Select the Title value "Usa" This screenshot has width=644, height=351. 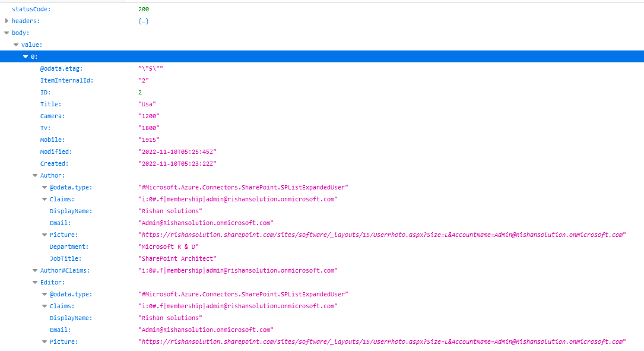click(147, 104)
